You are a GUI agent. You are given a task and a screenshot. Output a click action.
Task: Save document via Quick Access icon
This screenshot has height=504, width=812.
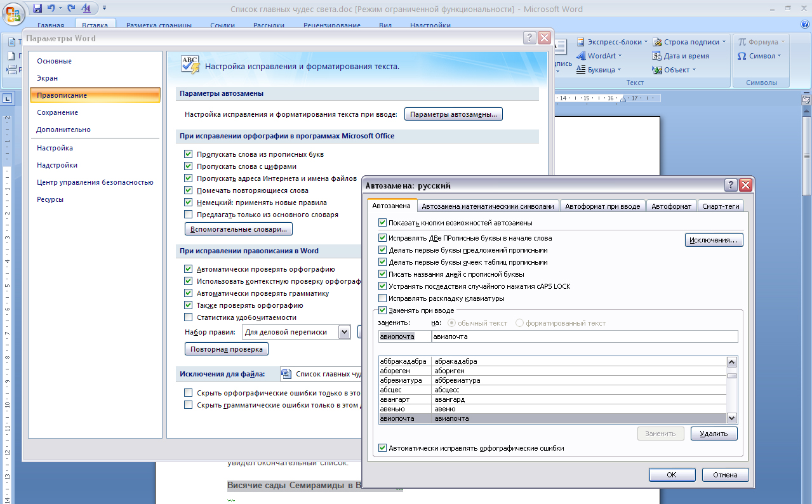click(37, 8)
